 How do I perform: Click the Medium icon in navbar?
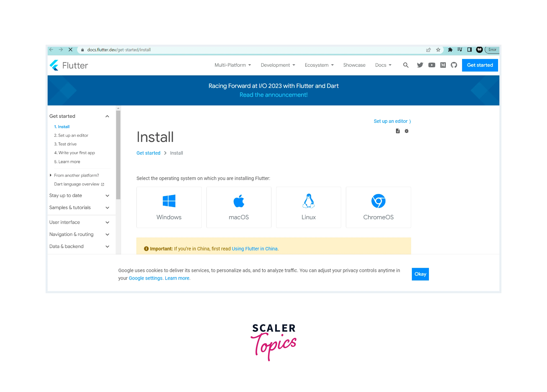point(443,65)
